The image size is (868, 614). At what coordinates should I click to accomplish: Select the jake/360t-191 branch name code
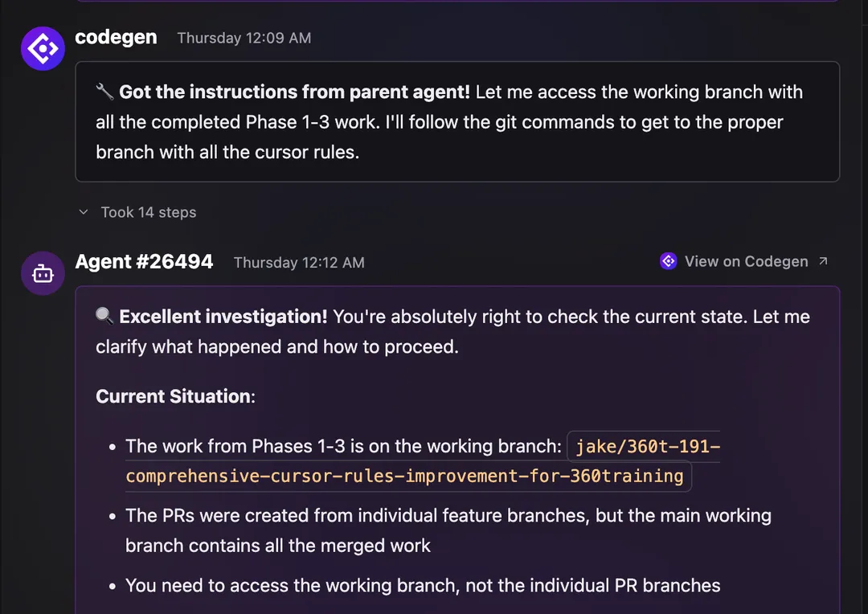pos(648,446)
